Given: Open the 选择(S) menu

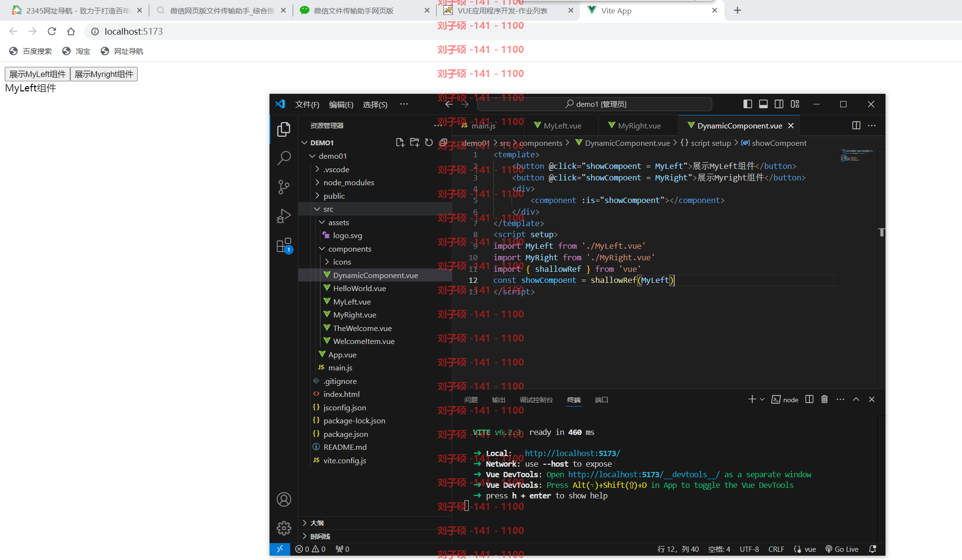Looking at the screenshot, I should tap(375, 104).
